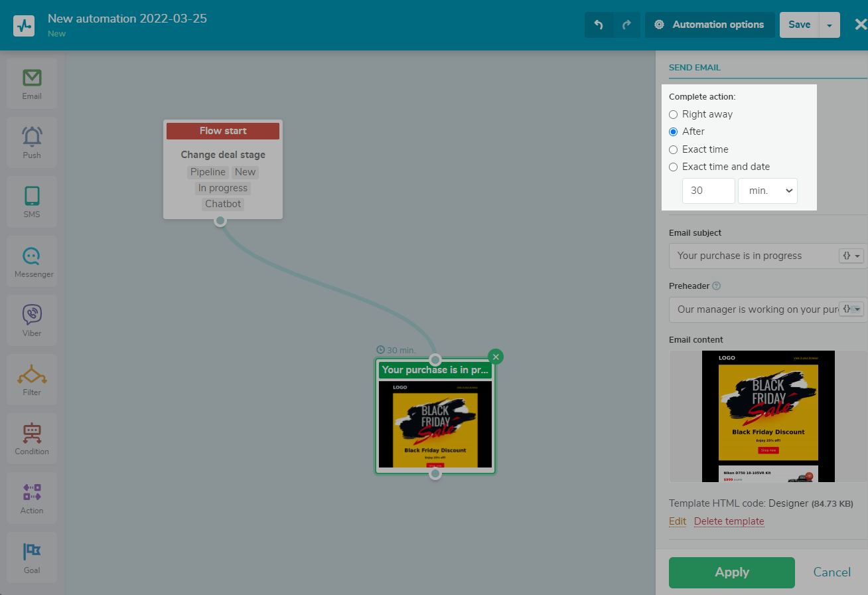Viewport: 868px width, 595px height.
Task: Choose the Filter block icon
Action: point(32,379)
